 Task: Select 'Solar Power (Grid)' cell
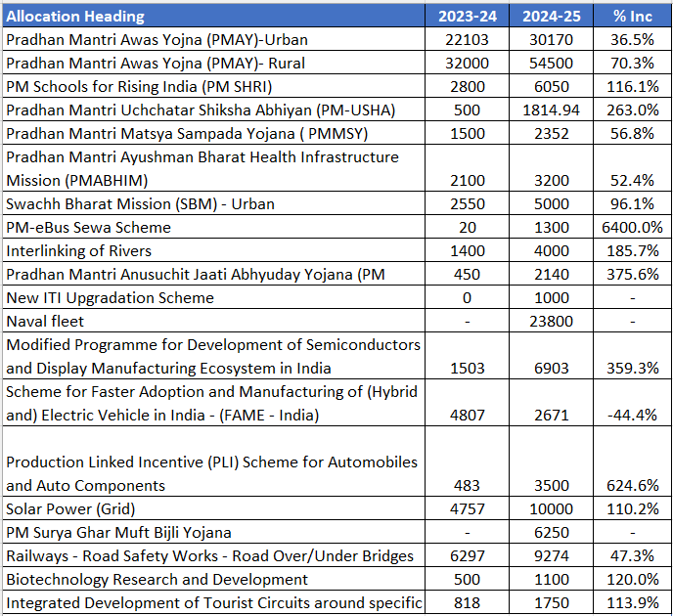(214, 508)
